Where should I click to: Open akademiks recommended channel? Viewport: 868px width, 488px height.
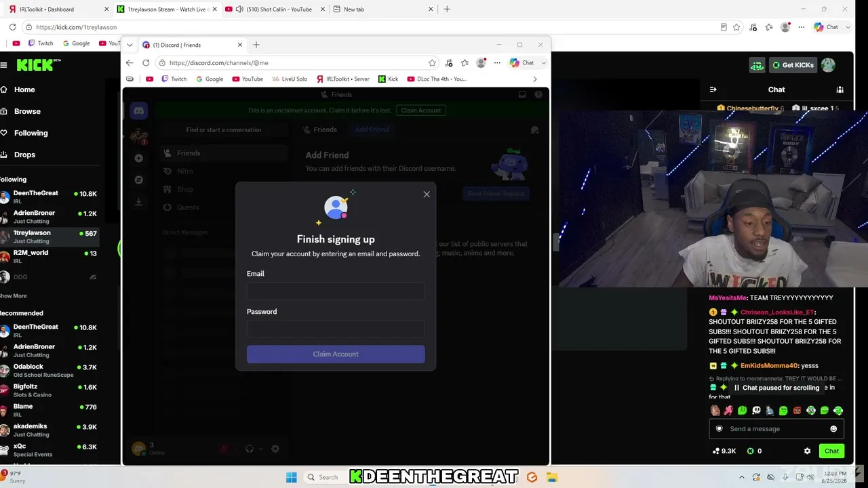point(50,430)
